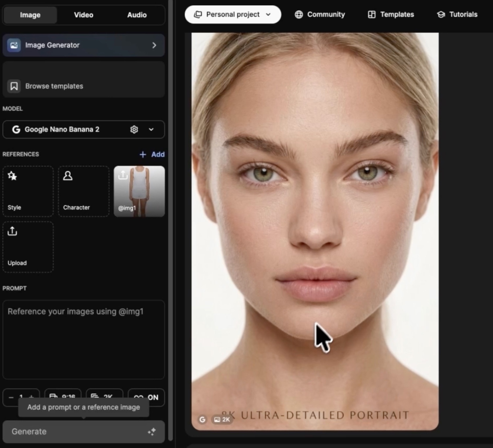Decrease image count with minus button

[x=11, y=397]
